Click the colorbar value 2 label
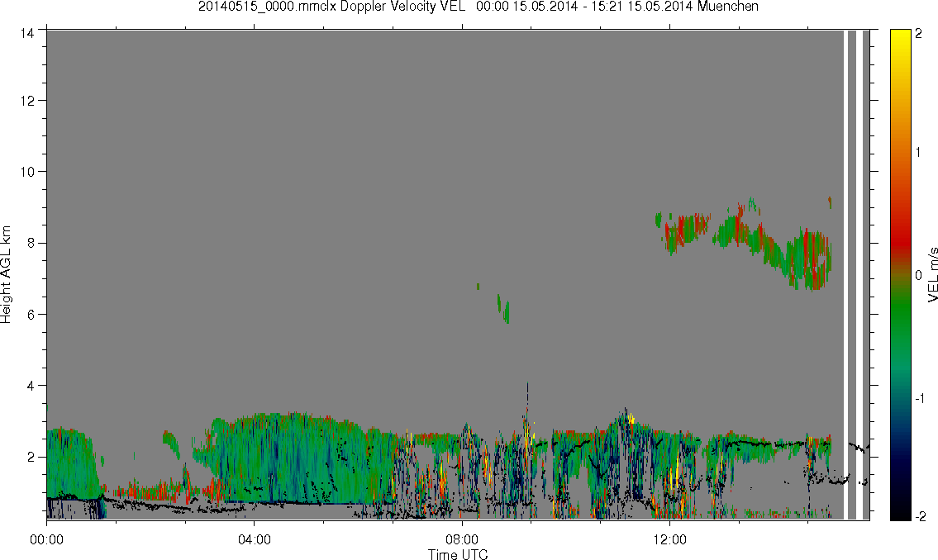Viewport: 938px width, 560px height. tap(919, 34)
